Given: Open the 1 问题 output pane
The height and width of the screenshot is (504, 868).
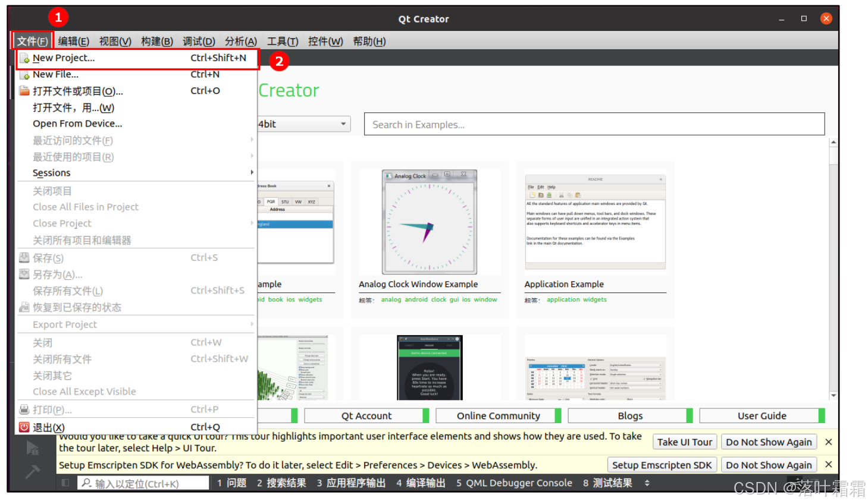Looking at the screenshot, I should (x=232, y=483).
